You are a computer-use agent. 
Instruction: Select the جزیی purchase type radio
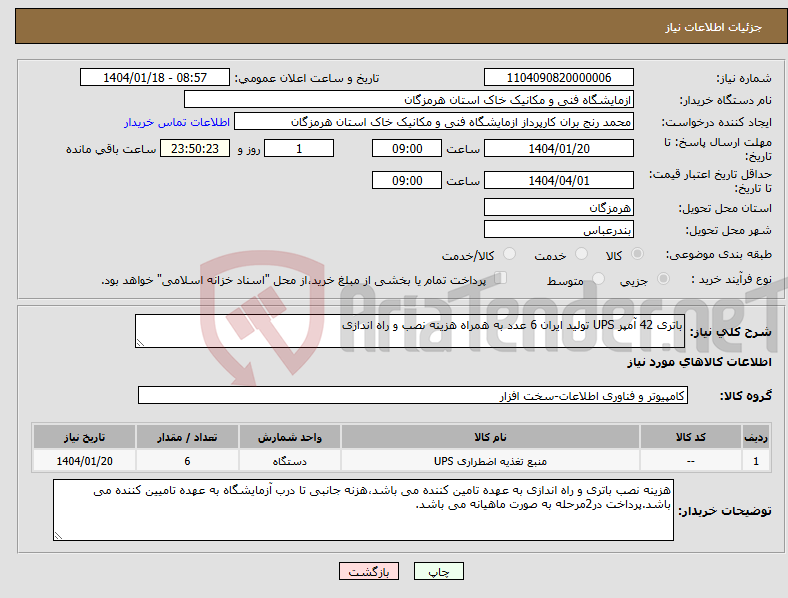(x=663, y=278)
